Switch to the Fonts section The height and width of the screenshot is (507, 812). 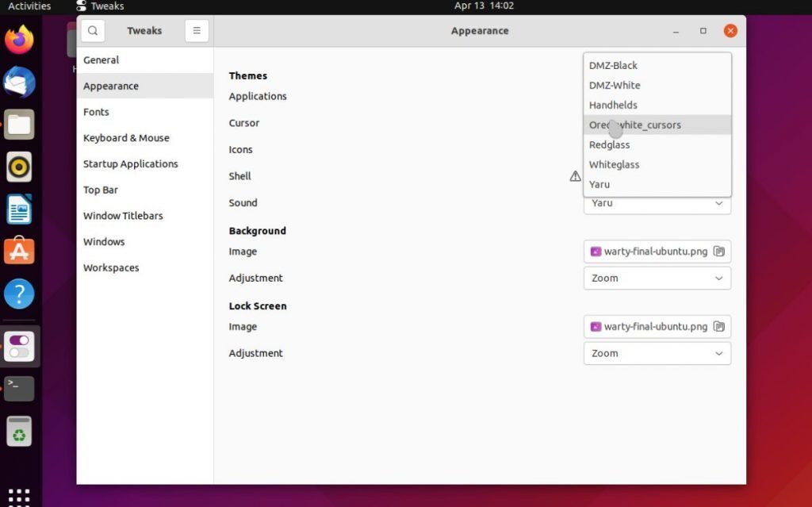coord(96,112)
